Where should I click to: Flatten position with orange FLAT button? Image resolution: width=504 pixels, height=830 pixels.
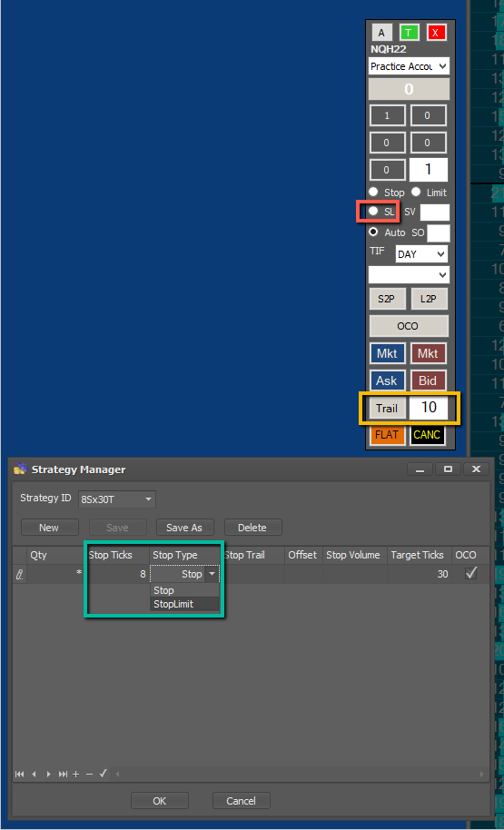coord(387,435)
